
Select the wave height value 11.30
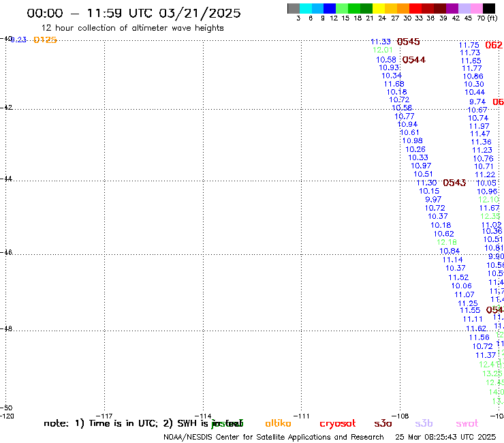click(x=427, y=183)
